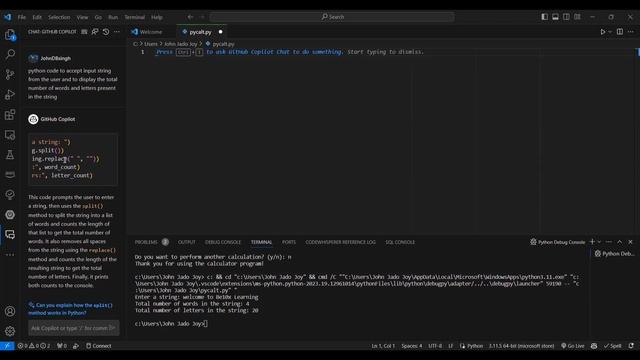Open the Manage settings gear
640x360 pixels.
[10, 331]
